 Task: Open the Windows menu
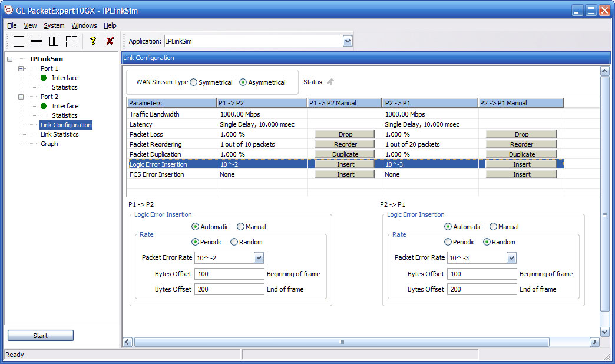point(84,25)
